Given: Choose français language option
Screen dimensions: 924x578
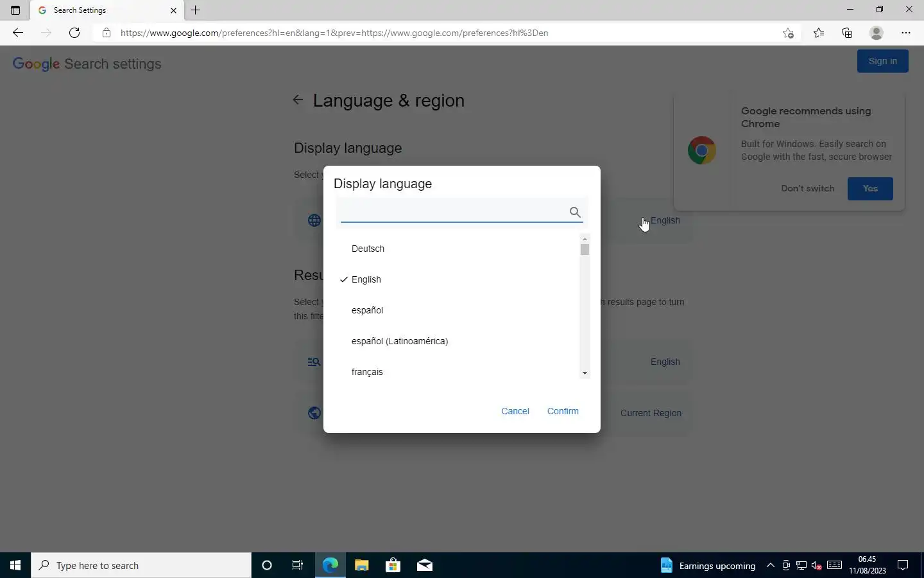Looking at the screenshot, I should click(x=367, y=372).
